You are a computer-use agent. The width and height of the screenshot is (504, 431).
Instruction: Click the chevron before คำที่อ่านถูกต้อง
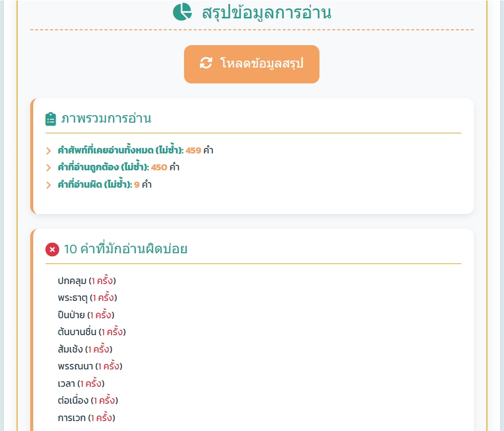(x=49, y=167)
